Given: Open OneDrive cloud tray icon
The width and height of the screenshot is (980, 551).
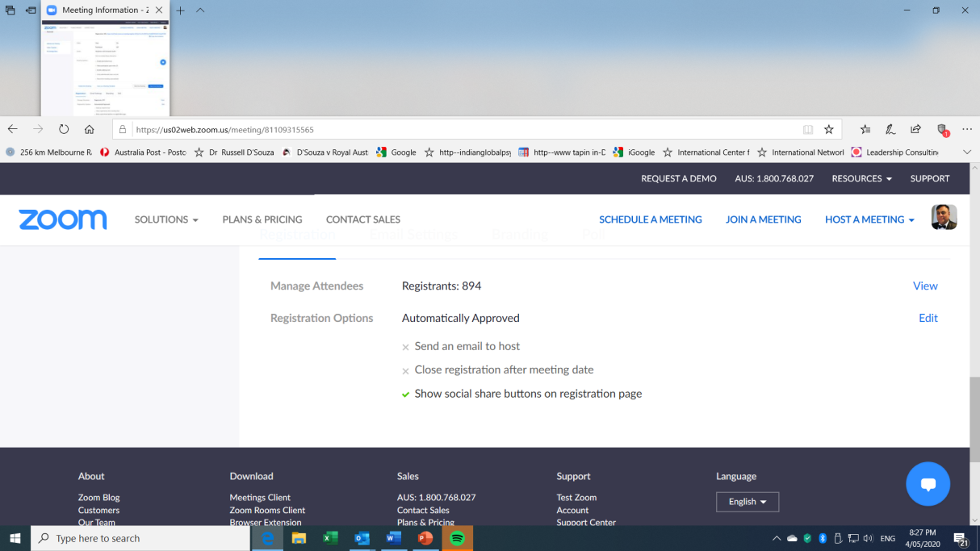Looking at the screenshot, I should (x=792, y=538).
